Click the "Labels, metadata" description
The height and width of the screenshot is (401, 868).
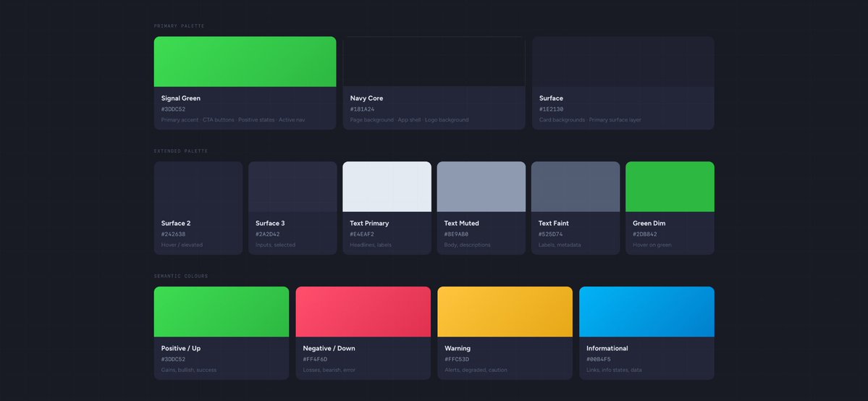[x=560, y=245]
